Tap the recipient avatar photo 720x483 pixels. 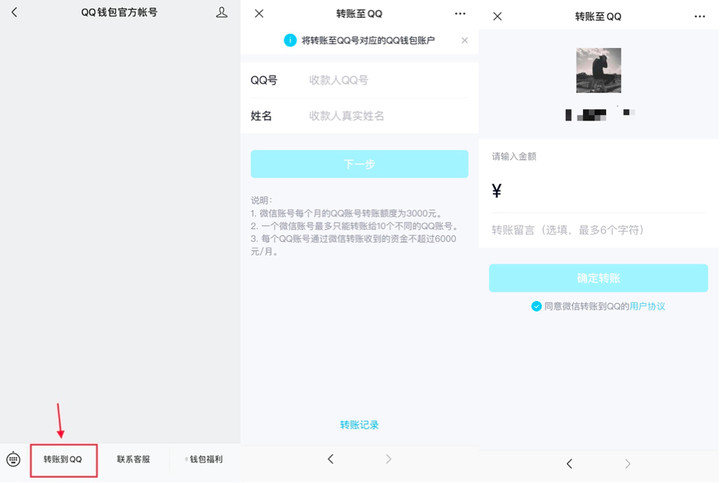point(598,70)
